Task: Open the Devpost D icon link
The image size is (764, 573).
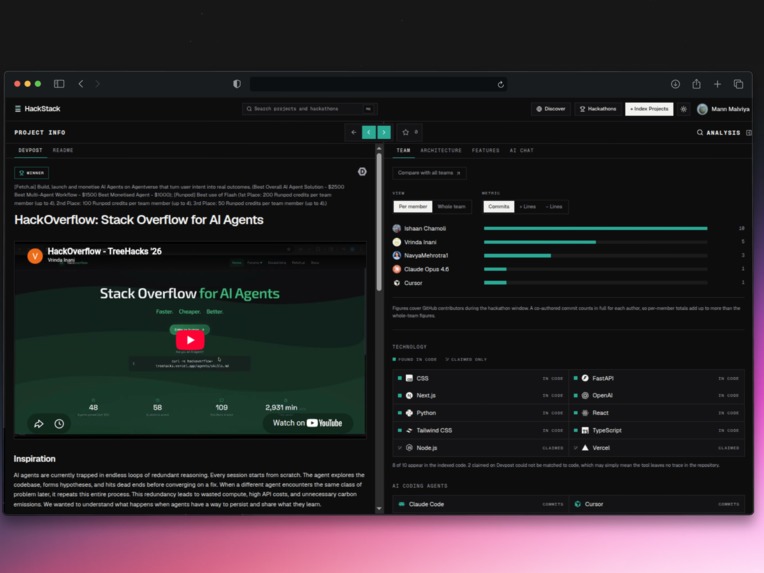Action: coord(362,172)
